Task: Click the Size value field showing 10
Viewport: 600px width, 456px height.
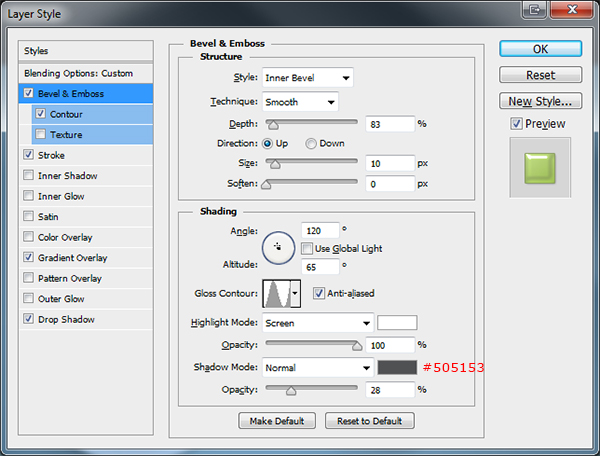Action: click(x=390, y=163)
